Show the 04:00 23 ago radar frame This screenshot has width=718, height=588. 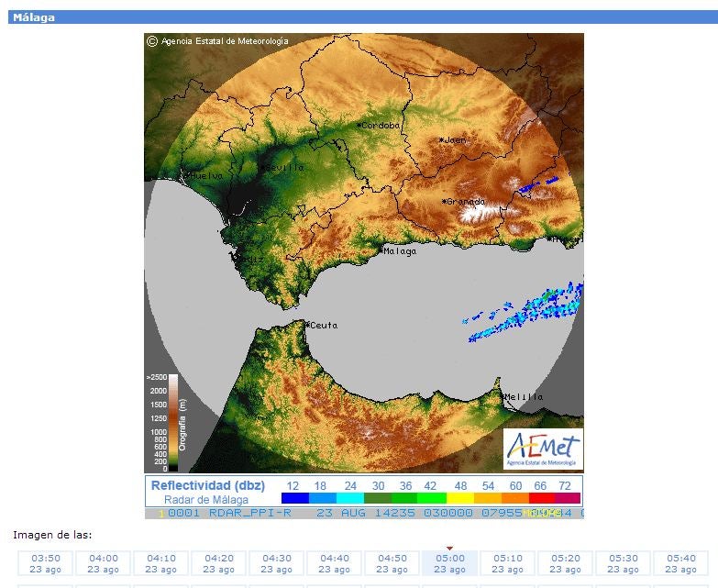click(x=104, y=563)
